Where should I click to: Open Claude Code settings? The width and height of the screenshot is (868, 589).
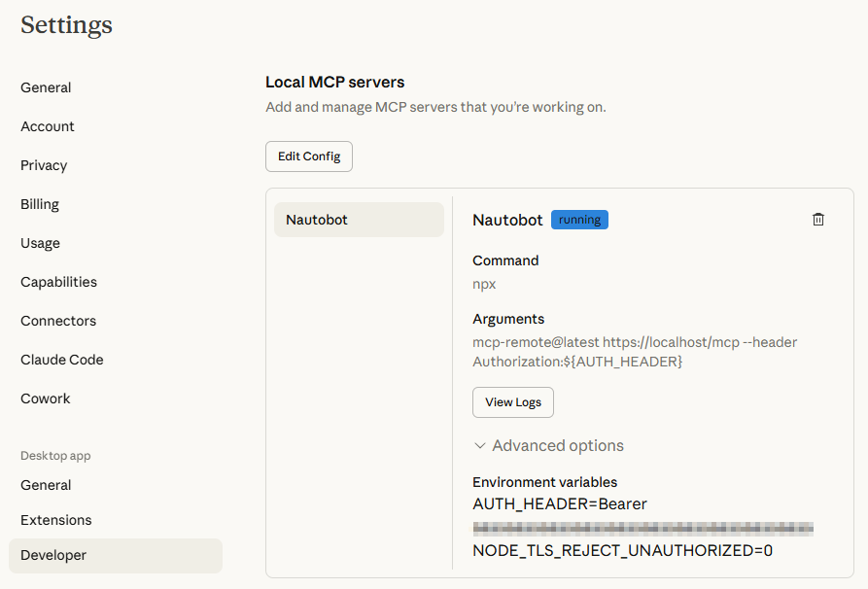point(61,360)
